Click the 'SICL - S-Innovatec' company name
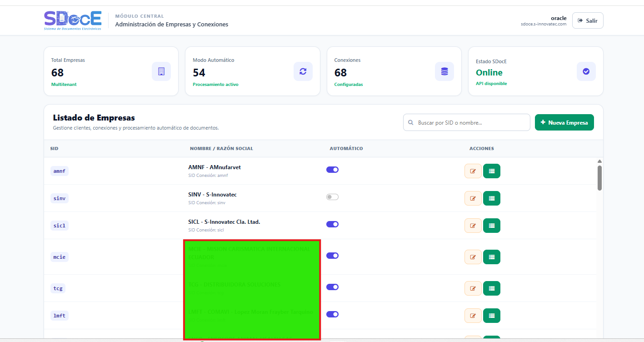Screen dimensions: 644x342 224,222
